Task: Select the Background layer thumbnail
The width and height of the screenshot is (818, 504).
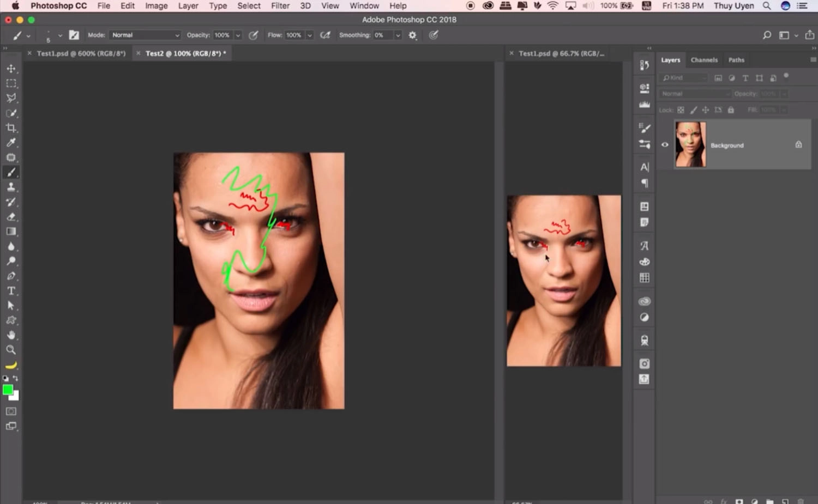Action: click(x=690, y=144)
